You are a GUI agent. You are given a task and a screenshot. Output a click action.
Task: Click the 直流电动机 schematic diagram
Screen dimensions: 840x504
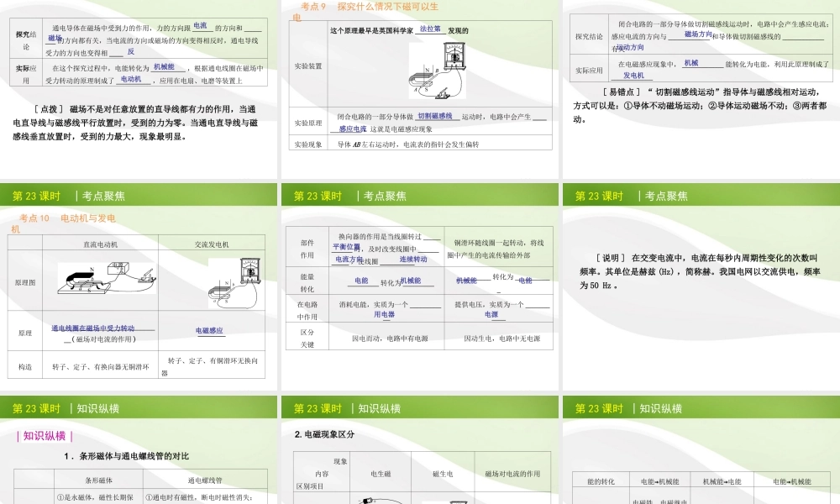(106, 279)
